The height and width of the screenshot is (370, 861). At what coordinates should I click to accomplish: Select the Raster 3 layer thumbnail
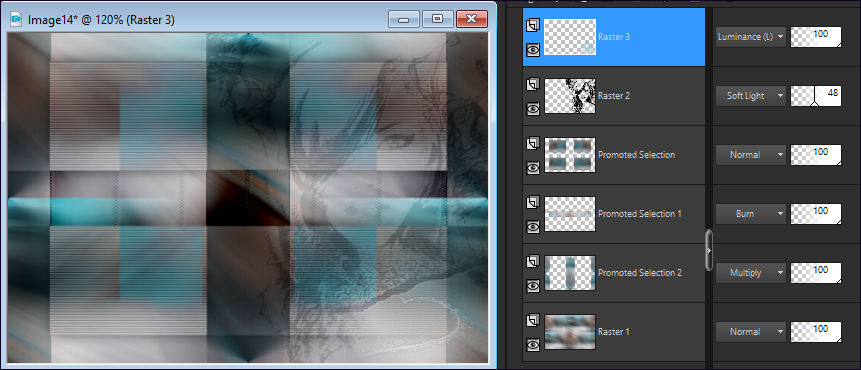570,37
